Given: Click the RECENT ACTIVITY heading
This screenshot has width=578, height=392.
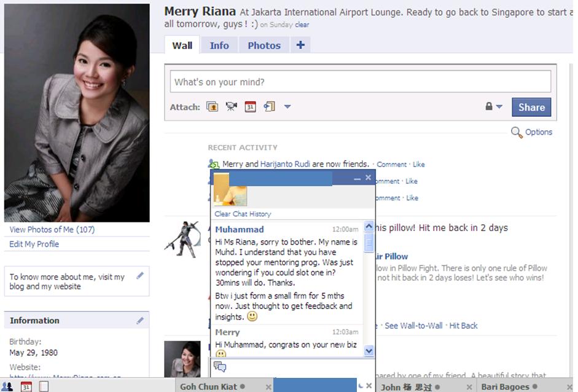Looking at the screenshot, I should tap(243, 147).
